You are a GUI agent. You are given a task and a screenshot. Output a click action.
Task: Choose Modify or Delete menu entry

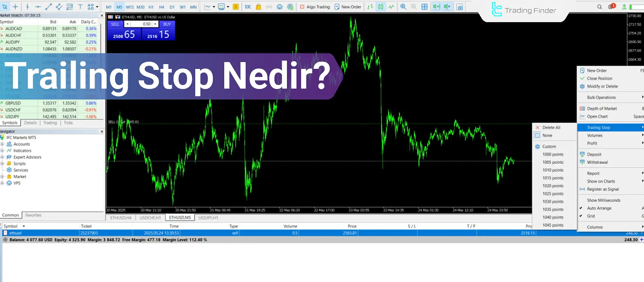[602, 86]
